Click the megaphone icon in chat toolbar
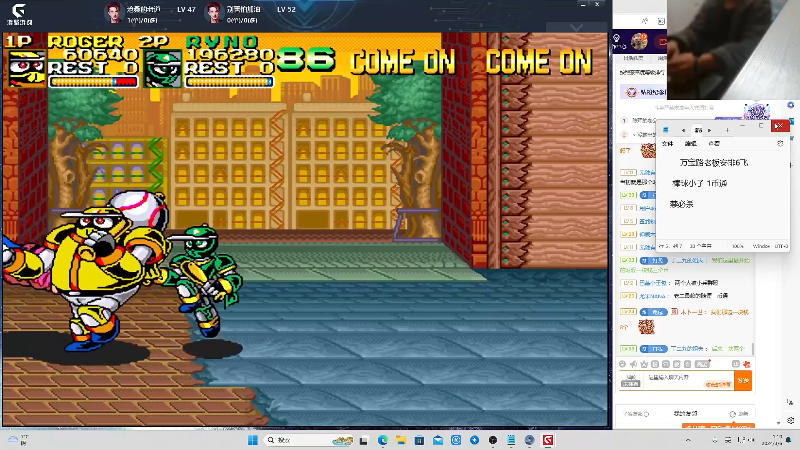This screenshot has height=450, width=800. point(633,364)
